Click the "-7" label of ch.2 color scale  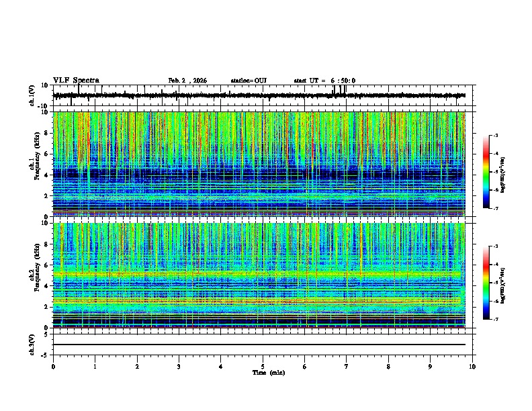click(495, 319)
